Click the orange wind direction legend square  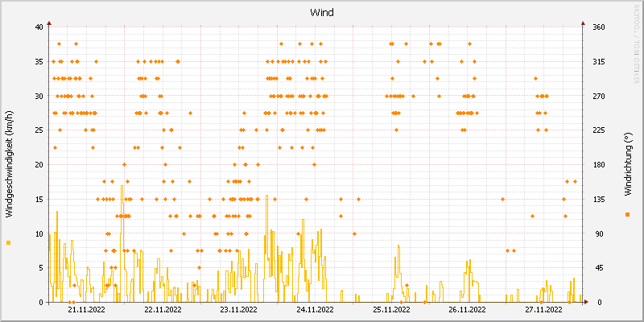point(627,214)
